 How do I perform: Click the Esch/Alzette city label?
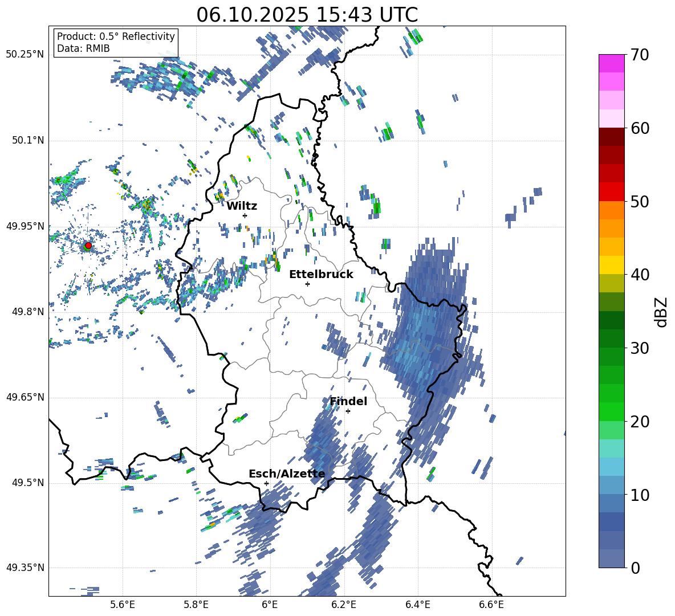tap(287, 474)
